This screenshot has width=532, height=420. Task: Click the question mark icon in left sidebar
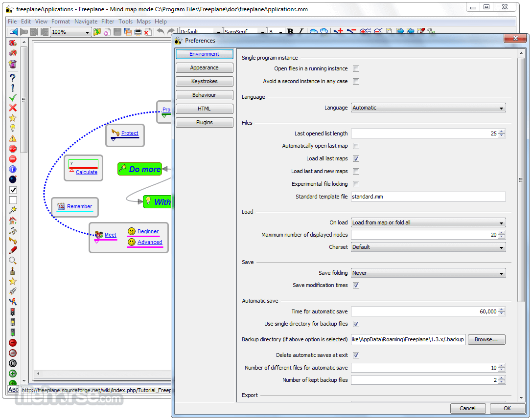point(13,78)
